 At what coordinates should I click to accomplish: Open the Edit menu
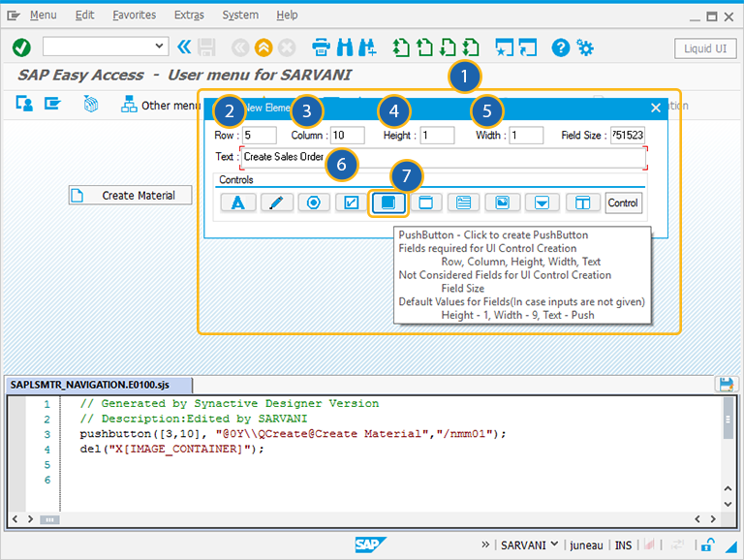tap(84, 16)
